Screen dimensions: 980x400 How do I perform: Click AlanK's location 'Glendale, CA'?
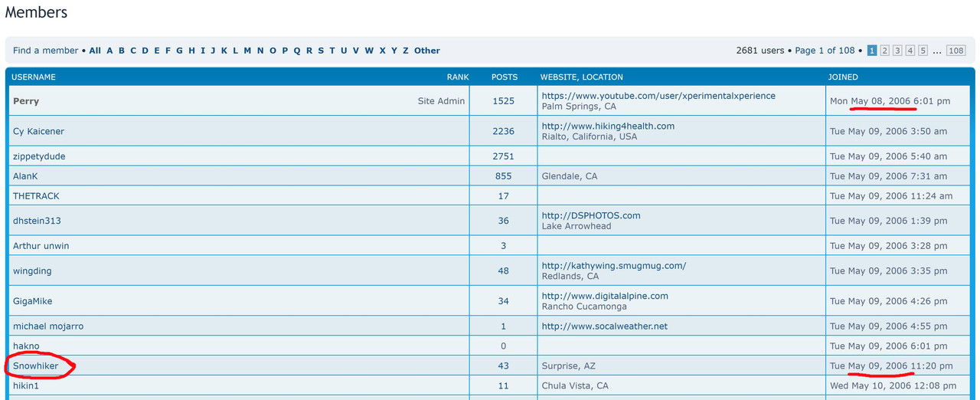click(570, 176)
